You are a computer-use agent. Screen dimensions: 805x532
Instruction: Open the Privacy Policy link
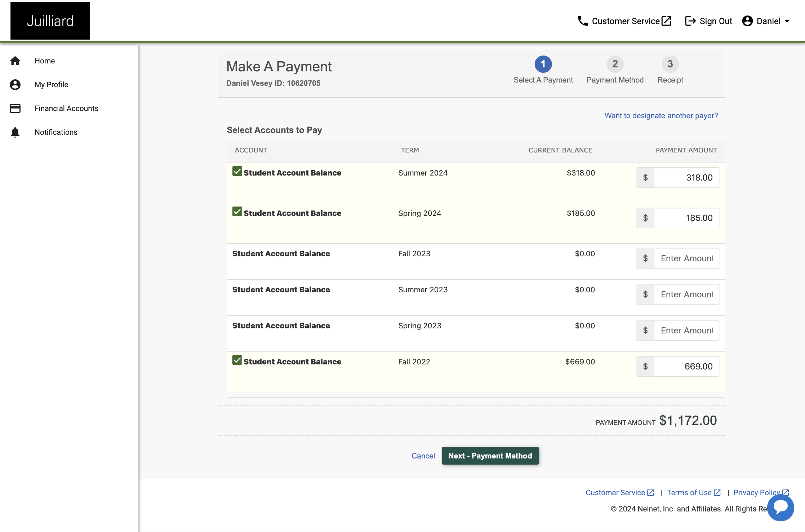click(761, 493)
